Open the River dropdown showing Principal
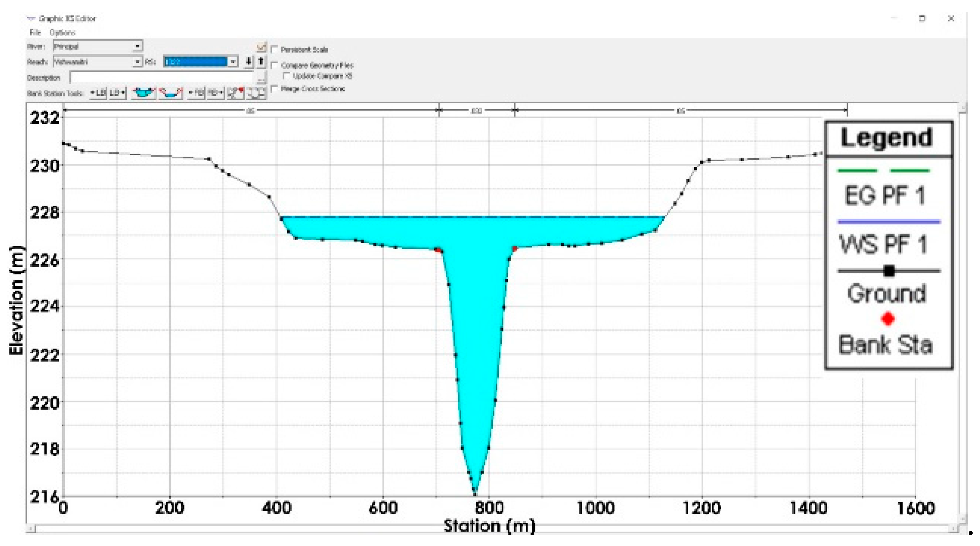 137,46
